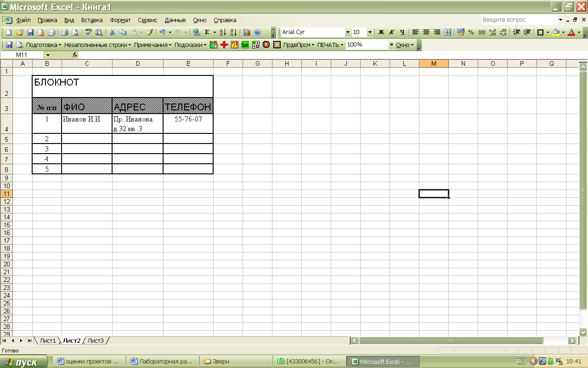588x368 pixels.
Task: Toggle underline formatting (Ч)
Action: pyautogui.click(x=402, y=32)
